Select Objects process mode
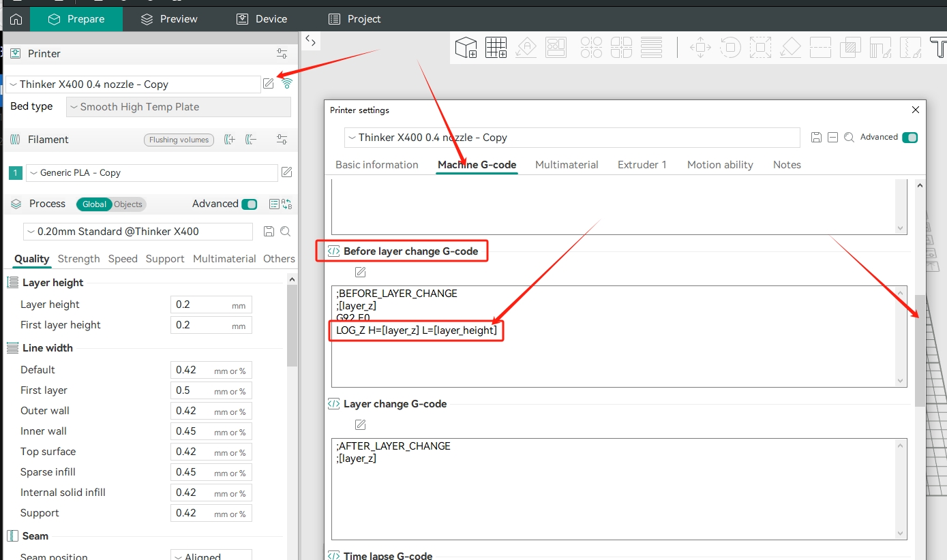Image resolution: width=947 pixels, height=560 pixels. coord(129,204)
